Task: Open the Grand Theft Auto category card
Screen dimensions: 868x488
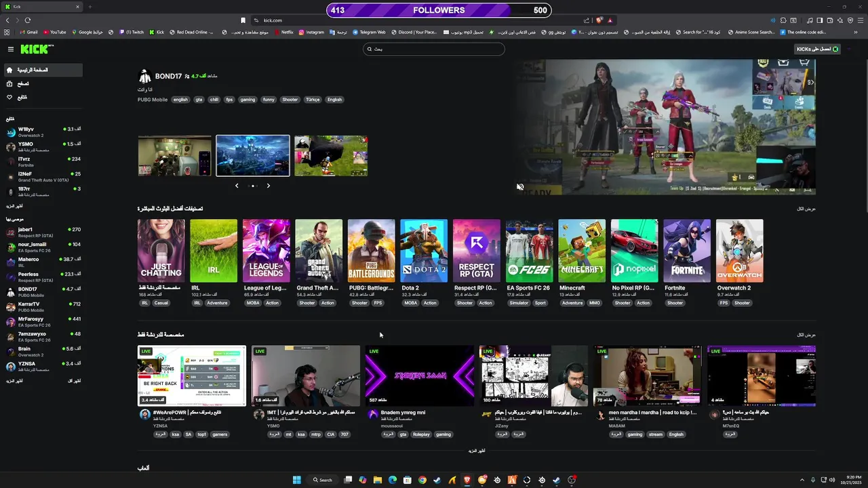Action: (319, 251)
